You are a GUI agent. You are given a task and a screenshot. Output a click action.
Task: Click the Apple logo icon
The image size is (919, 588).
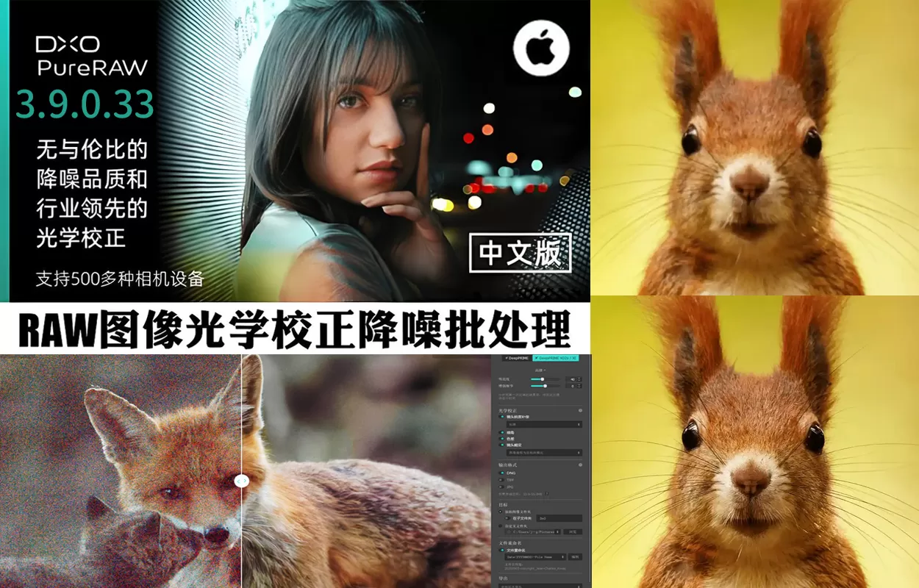(x=542, y=48)
